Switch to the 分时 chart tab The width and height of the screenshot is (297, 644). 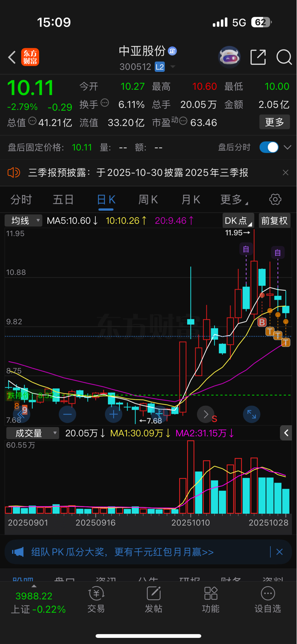point(21,200)
